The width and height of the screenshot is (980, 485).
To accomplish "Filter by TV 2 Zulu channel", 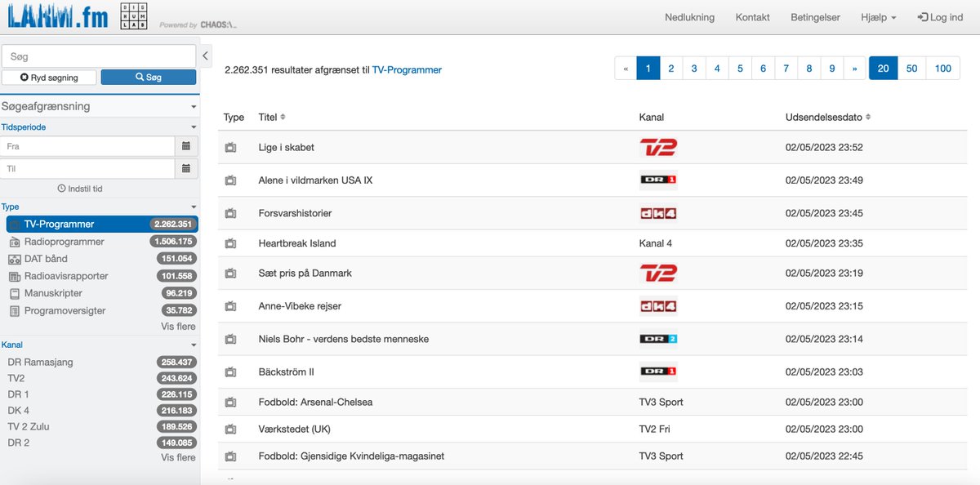I will pos(101,426).
